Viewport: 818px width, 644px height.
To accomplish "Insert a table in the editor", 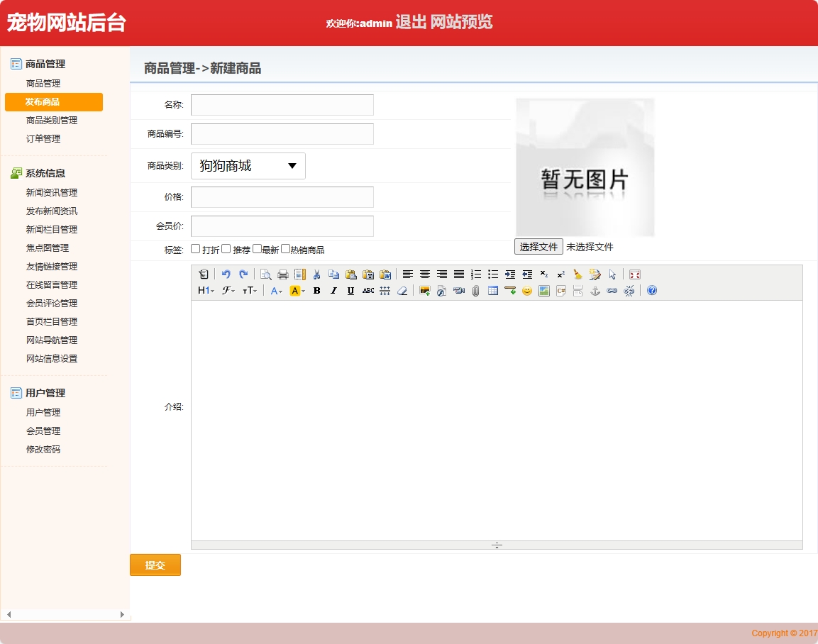I will point(492,290).
